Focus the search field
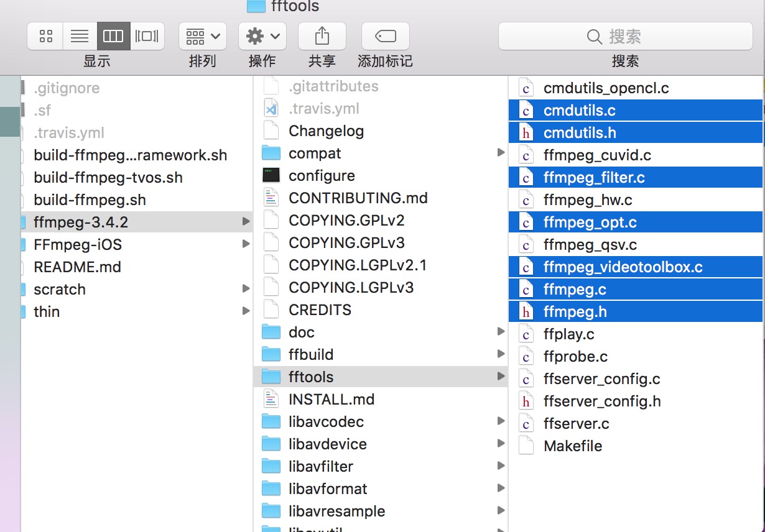Image resolution: width=765 pixels, height=532 pixels. [626, 36]
